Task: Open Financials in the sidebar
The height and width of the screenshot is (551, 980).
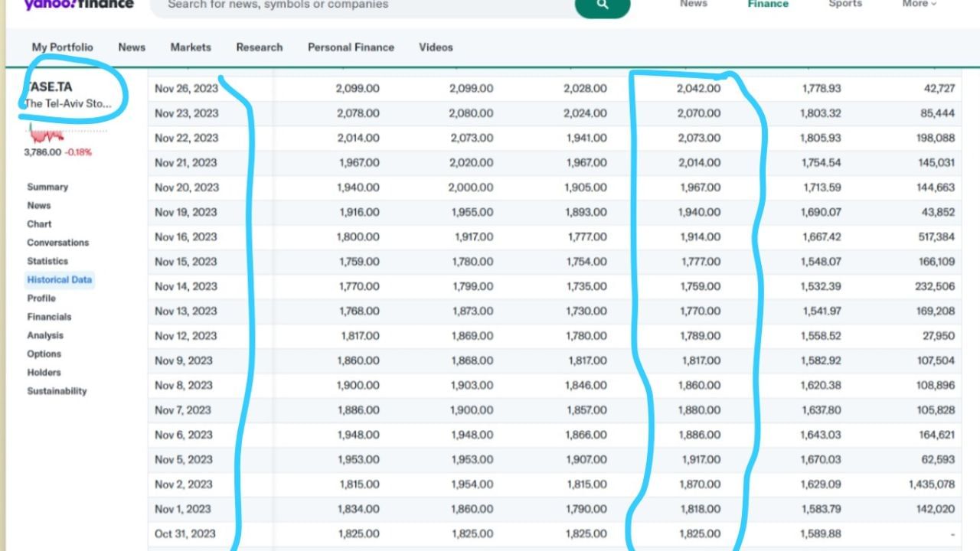Action: (x=49, y=317)
